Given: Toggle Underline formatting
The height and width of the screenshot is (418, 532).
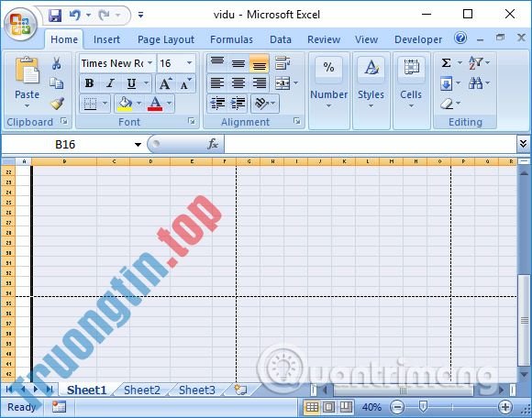Looking at the screenshot, I should tap(131, 83).
